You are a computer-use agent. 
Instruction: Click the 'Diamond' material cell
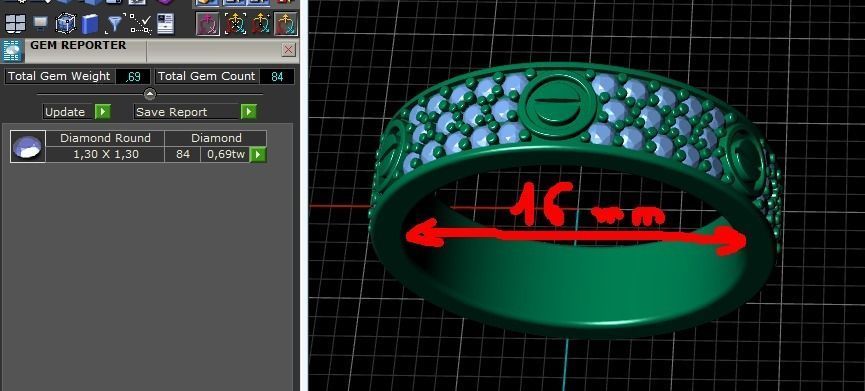[x=216, y=138]
